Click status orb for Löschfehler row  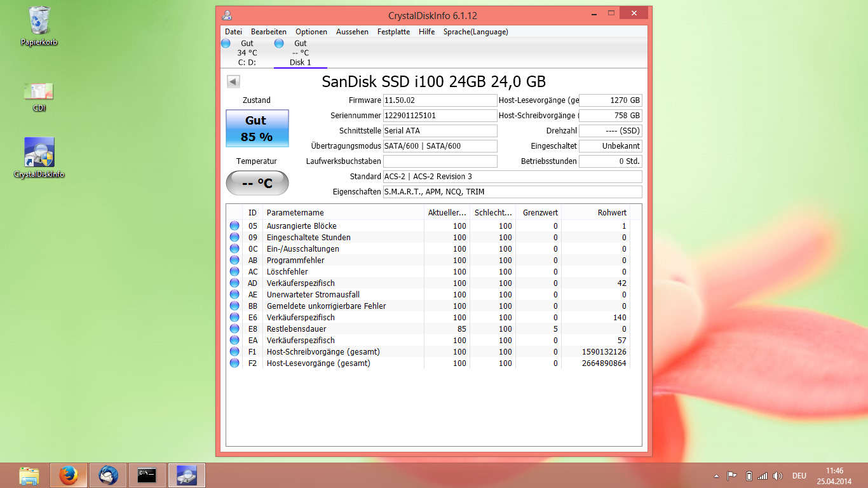pyautogui.click(x=234, y=272)
